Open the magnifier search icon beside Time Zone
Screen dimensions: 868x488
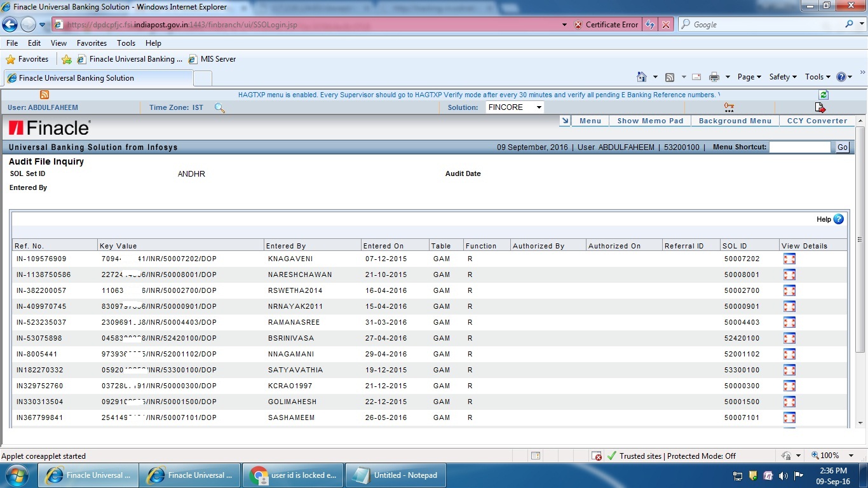coord(219,107)
